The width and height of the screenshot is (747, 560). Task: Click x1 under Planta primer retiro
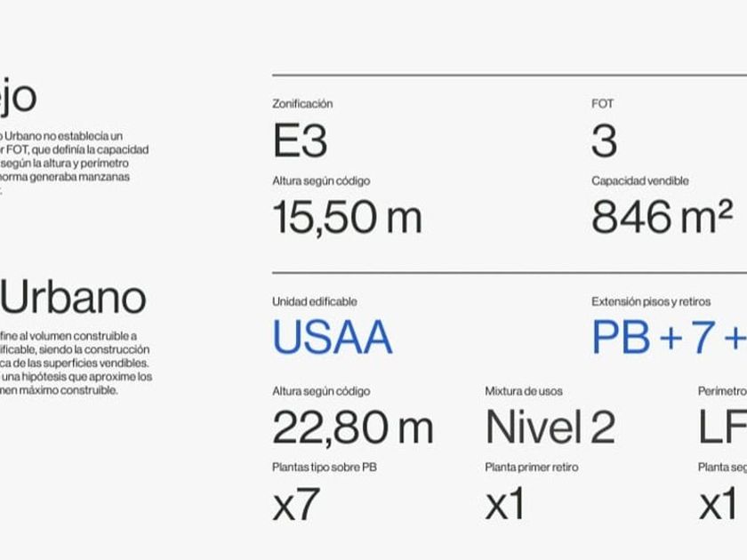504,505
